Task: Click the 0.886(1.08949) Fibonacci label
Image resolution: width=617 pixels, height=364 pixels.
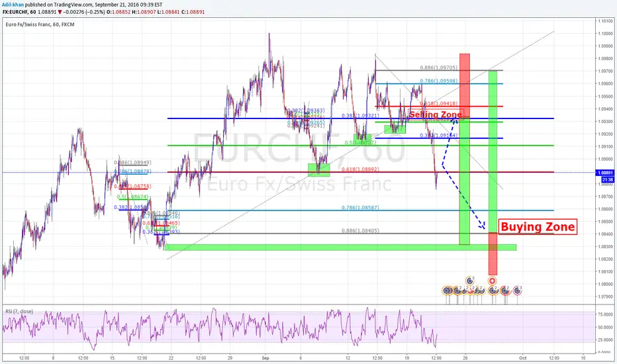Action: tap(132, 163)
